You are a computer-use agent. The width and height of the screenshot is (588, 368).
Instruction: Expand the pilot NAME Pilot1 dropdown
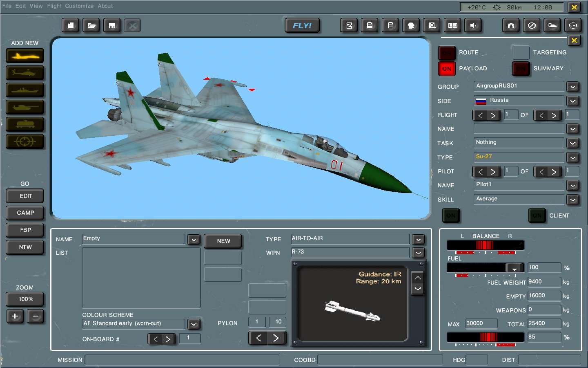pos(573,186)
